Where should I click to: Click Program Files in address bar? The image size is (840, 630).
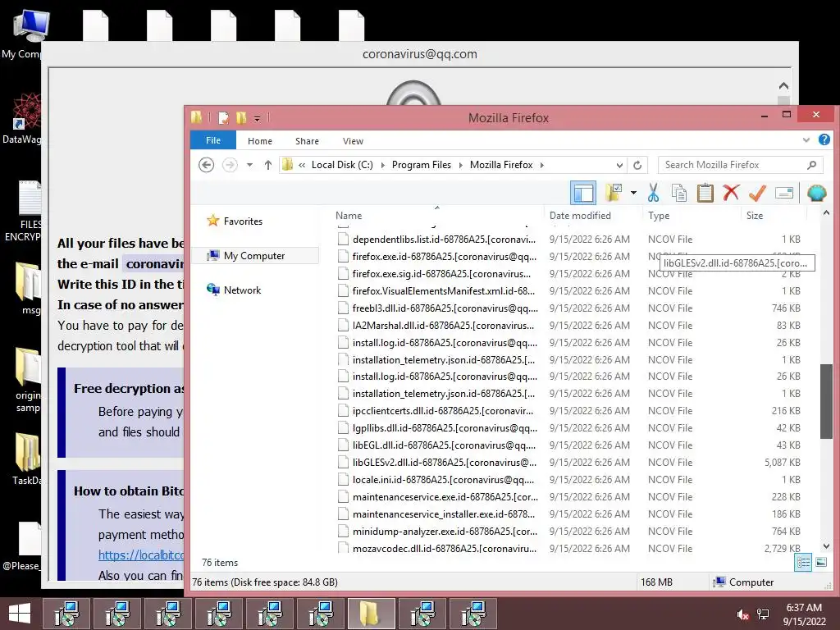pyautogui.click(x=422, y=165)
